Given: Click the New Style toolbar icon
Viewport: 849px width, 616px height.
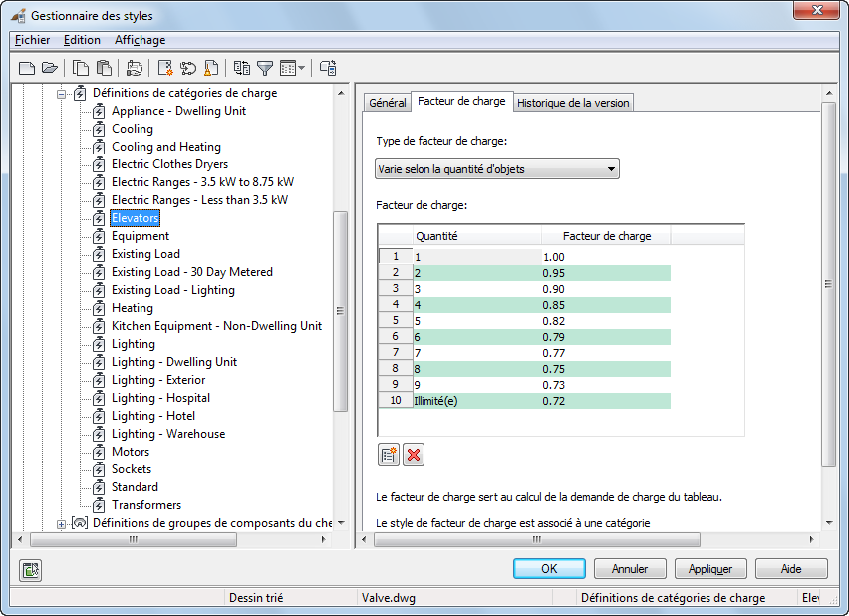Looking at the screenshot, I should 165,68.
